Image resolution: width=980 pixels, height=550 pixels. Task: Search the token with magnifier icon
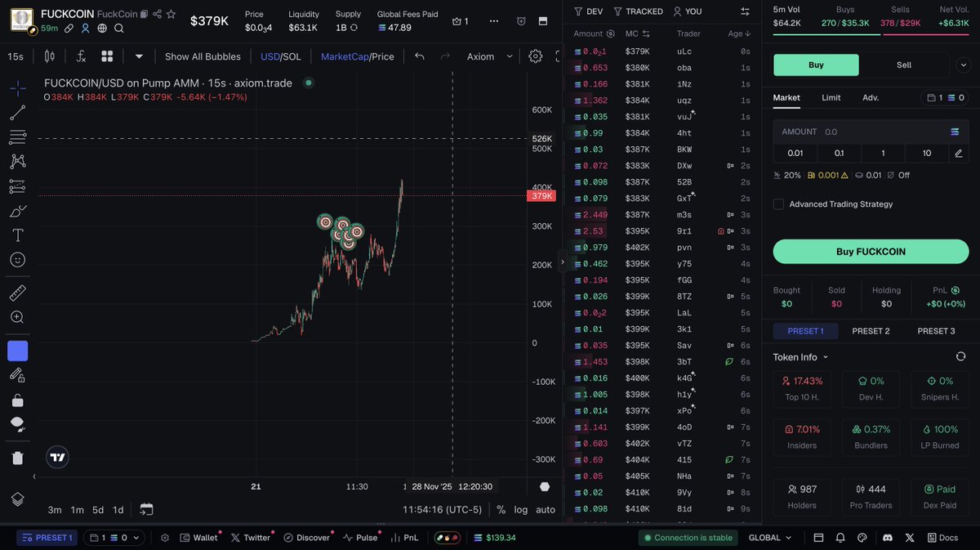click(119, 29)
